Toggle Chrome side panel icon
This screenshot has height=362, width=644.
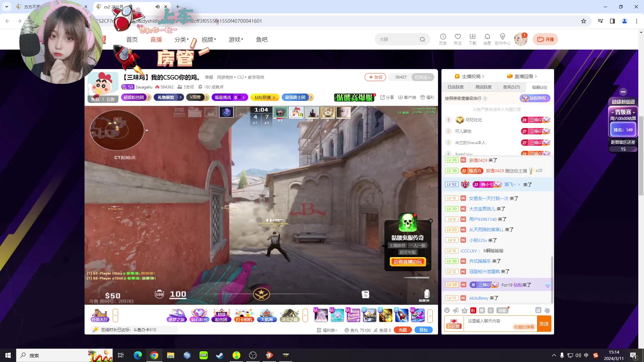[612, 21]
